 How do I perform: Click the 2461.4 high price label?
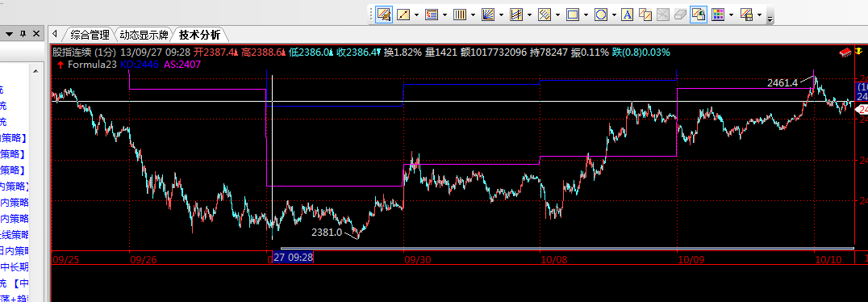782,83
